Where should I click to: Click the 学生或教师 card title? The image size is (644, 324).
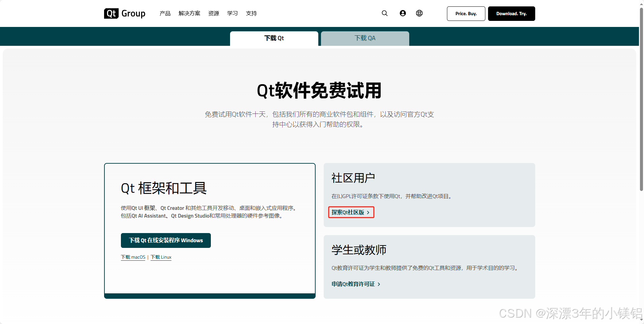tap(359, 250)
